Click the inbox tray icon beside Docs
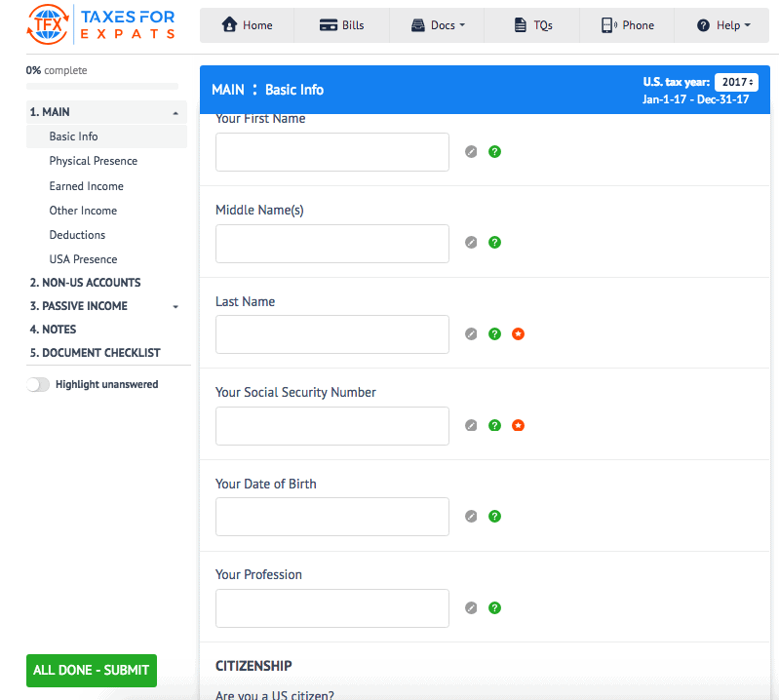 pyautogui.click(x=418, y=24)
